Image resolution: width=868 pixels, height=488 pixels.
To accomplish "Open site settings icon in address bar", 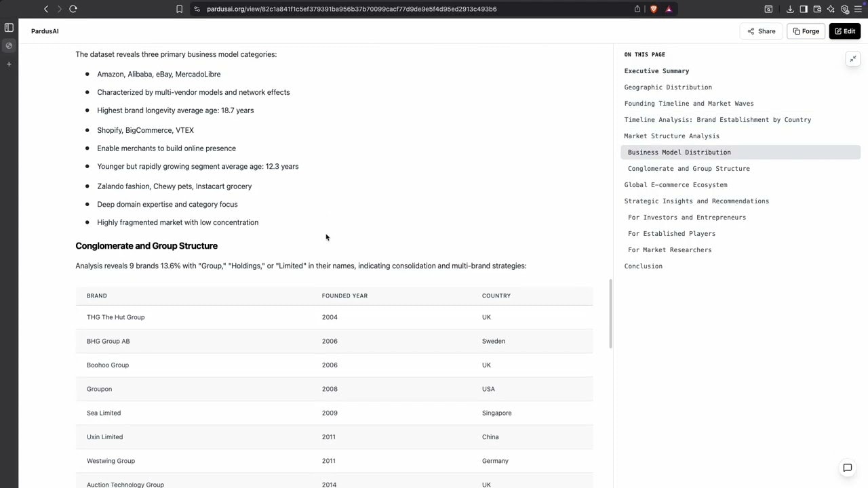I will 197,9.
